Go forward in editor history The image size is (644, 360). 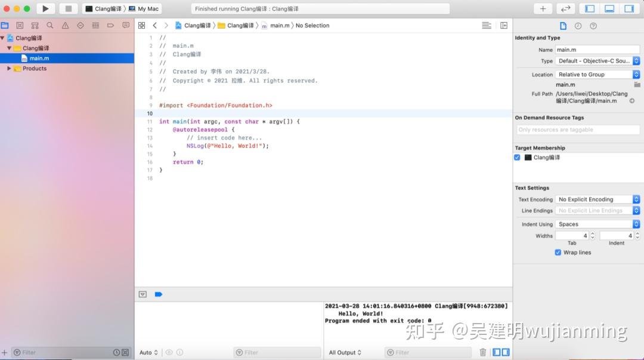[x=166, y=26]
